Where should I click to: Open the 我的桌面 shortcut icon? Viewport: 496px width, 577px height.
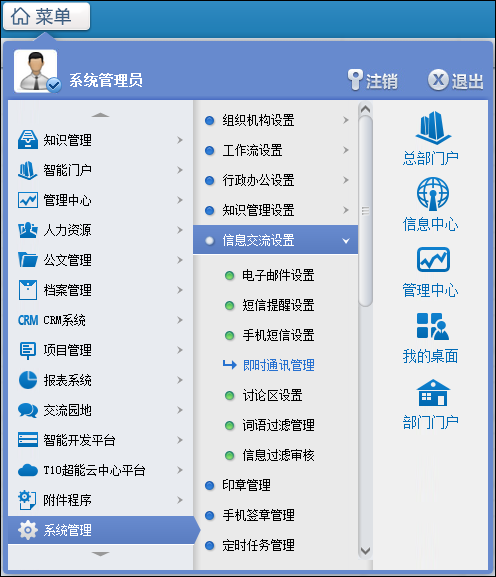coord(432,326)
